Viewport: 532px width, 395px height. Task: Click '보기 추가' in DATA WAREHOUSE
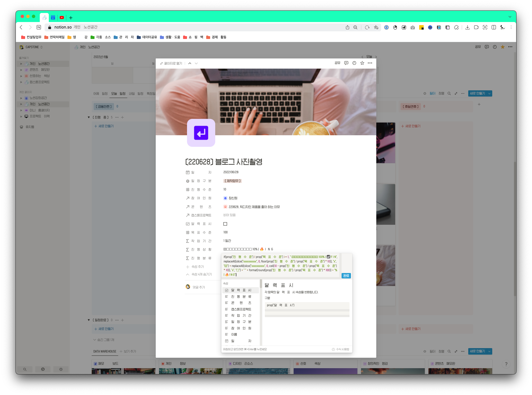coord(128,351)
